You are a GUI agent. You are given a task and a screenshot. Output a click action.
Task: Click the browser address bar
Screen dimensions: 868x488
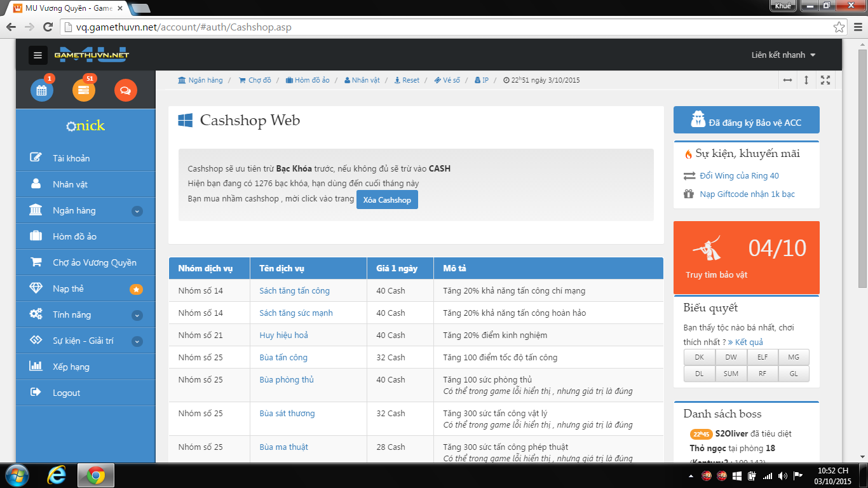point(445,27)
